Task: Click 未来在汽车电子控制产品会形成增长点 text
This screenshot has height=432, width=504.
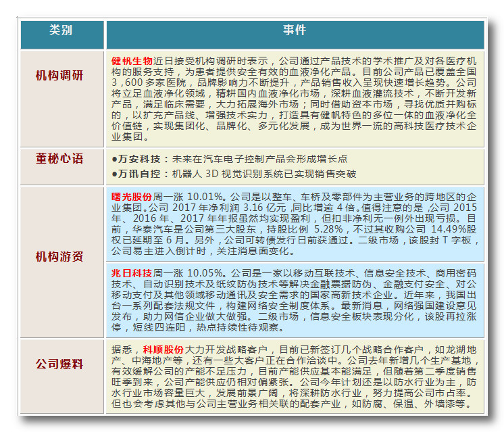Action: 259,159
